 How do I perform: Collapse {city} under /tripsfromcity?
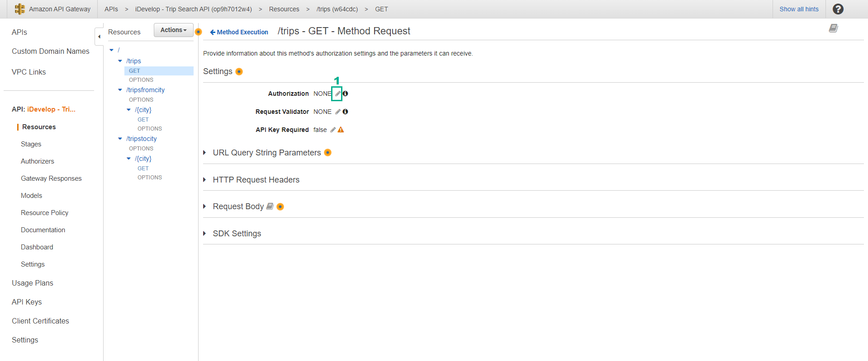(129, 110)
